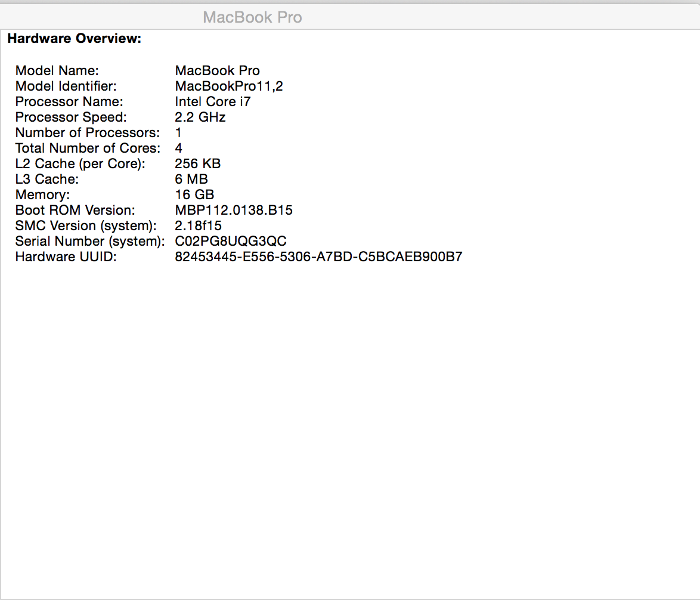The height and width of the screenshot is (600, 700).
Task: Click the Hardware Overview heading
Action: 75,39
